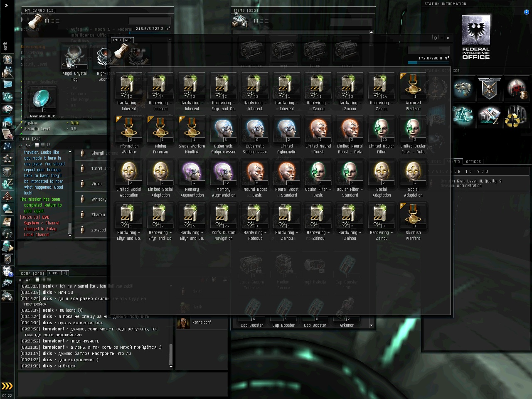Screen dimensions: 532x399
Task: Switch to the CORP chat tab
Action: pos(32,273)
